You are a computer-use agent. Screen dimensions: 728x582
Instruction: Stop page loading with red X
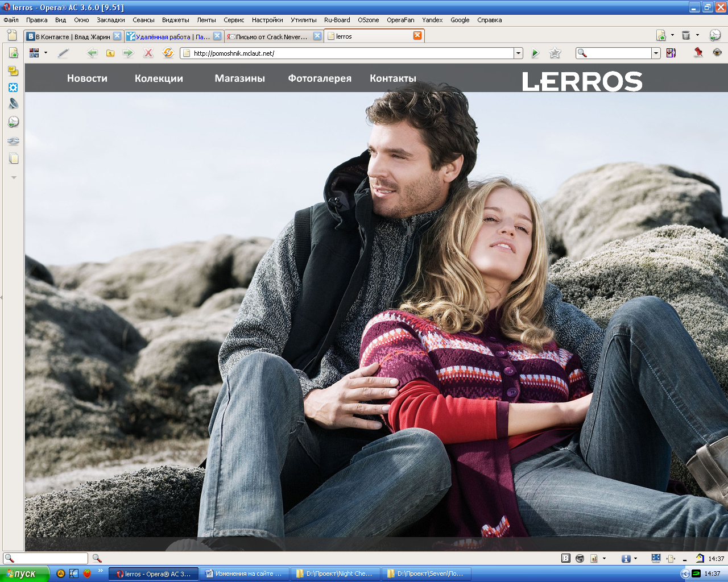click(148, 53)
